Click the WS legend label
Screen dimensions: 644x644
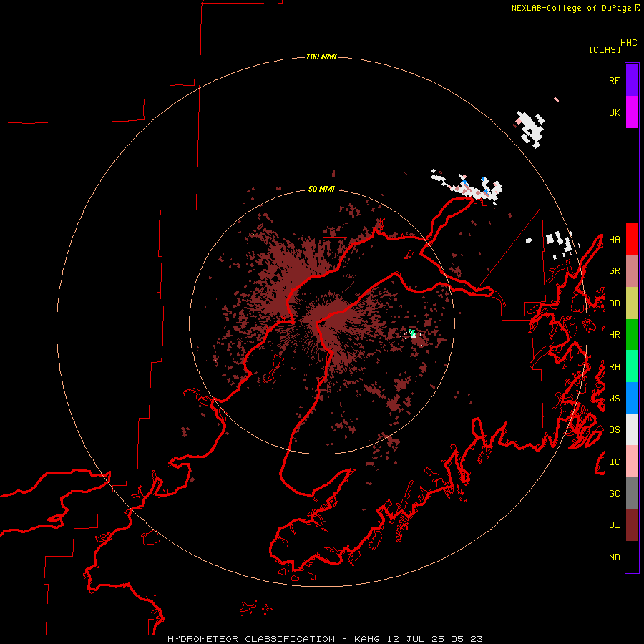[614, 399]
